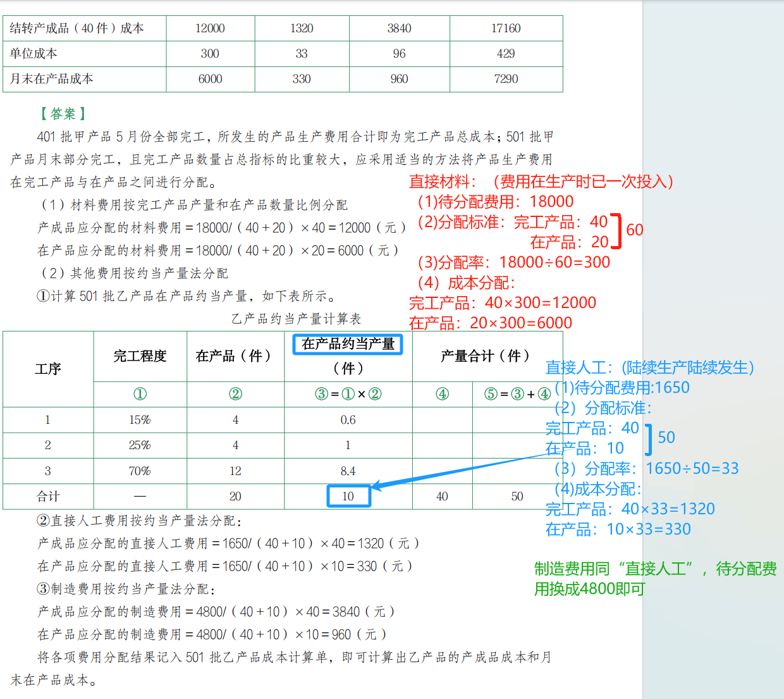This screenshot has height=699, width=784.
Task: Click the 乙产品约当产量计算表 table title
Action: click(296, 319)
